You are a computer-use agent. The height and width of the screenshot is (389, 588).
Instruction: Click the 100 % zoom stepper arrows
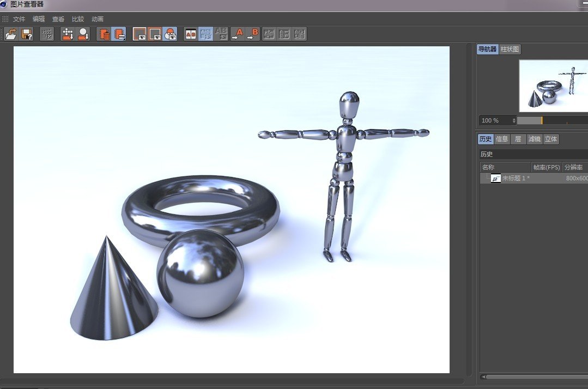click(513, 120)
